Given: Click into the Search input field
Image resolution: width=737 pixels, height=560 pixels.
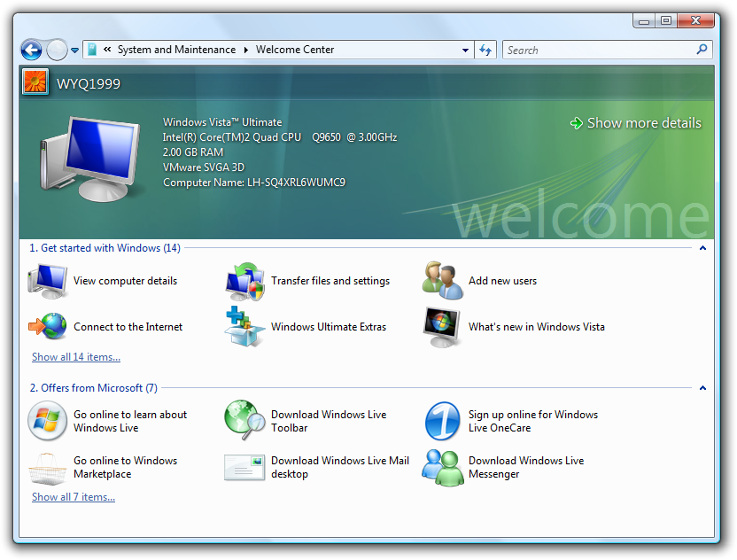Looking at the screenshot, I should point(601,50).
